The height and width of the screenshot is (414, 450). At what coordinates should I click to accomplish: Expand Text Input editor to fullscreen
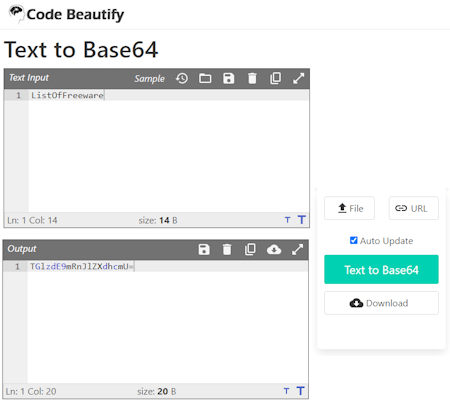(x=298, y=78)
